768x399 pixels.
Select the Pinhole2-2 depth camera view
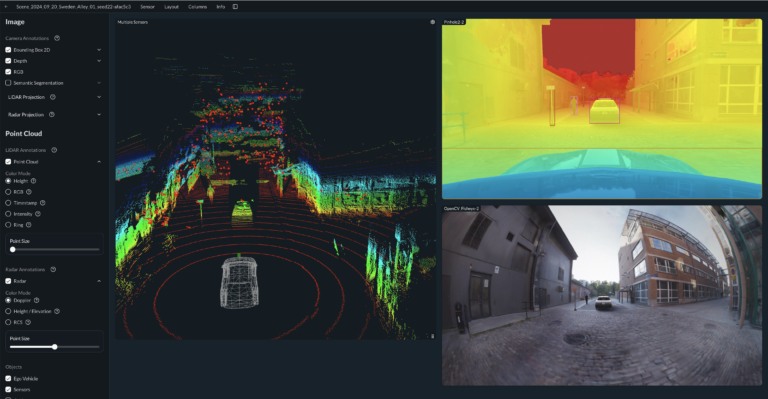coord(602,109)
